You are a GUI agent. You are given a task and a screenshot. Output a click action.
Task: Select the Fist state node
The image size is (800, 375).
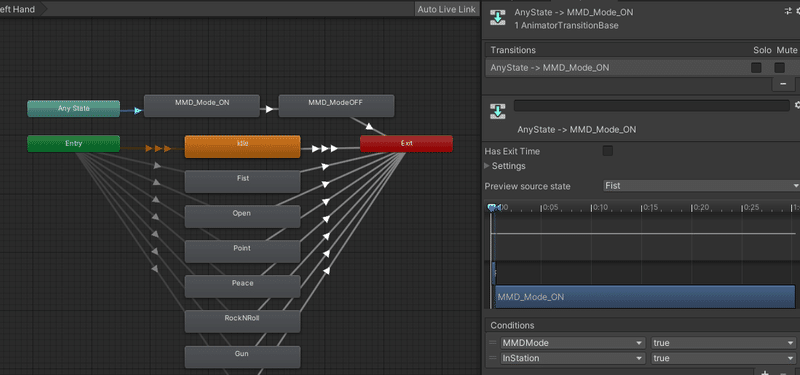pos(242,182)
